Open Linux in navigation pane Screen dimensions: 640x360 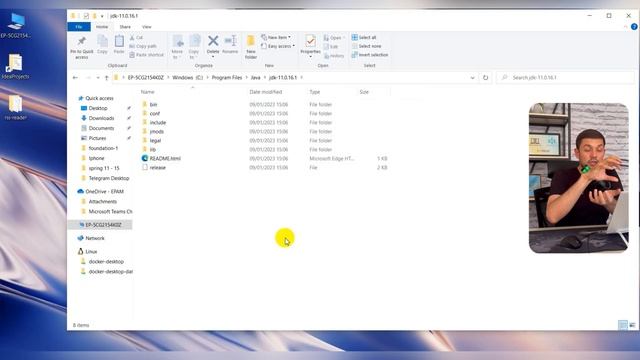pyautogui.click(x=91, y=252)
